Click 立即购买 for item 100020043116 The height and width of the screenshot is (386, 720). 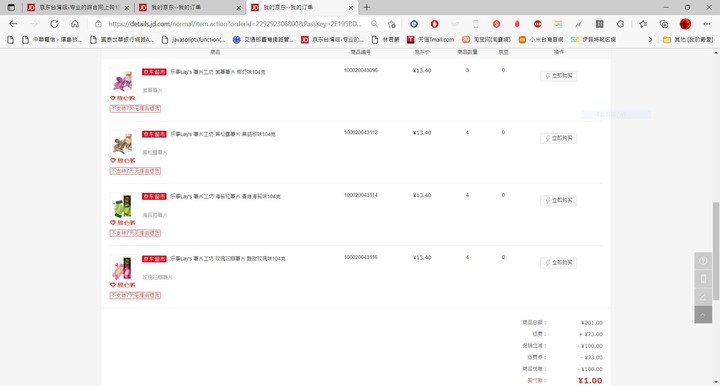(x=558, y=263)
